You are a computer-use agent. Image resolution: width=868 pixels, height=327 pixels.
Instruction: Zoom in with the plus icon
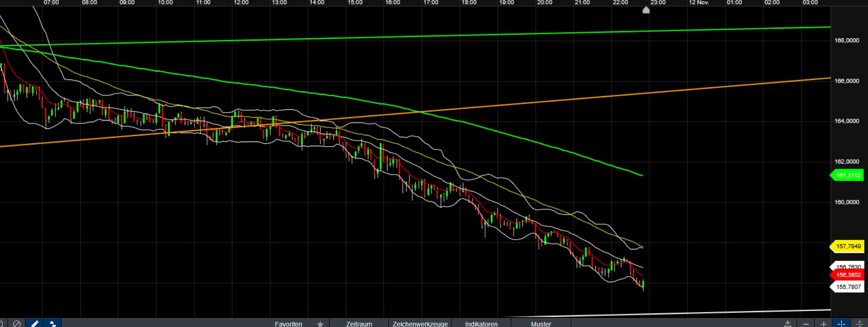(824, 324)
